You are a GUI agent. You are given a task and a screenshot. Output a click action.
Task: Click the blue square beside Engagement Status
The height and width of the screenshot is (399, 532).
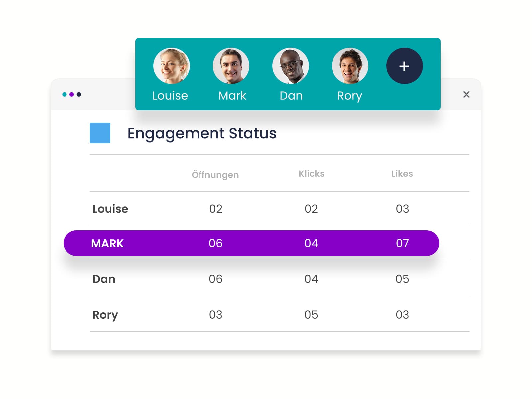[100, 133]
